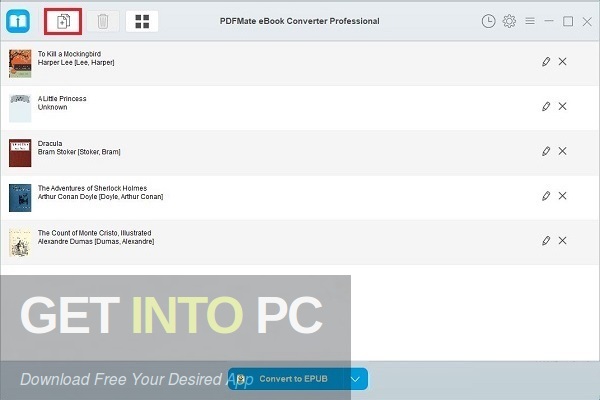Remove The Adventures of Sherlock Holmes
600x400 pixels.
(x=562, y=196)
